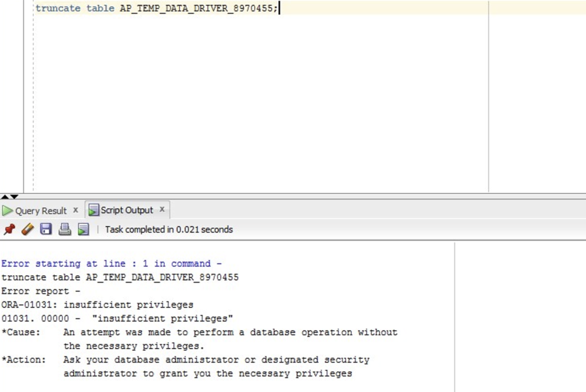Screen dimensions: 586x392
Task: Place cursor on the truncate keyword in editor
Action: coord(58,8)
